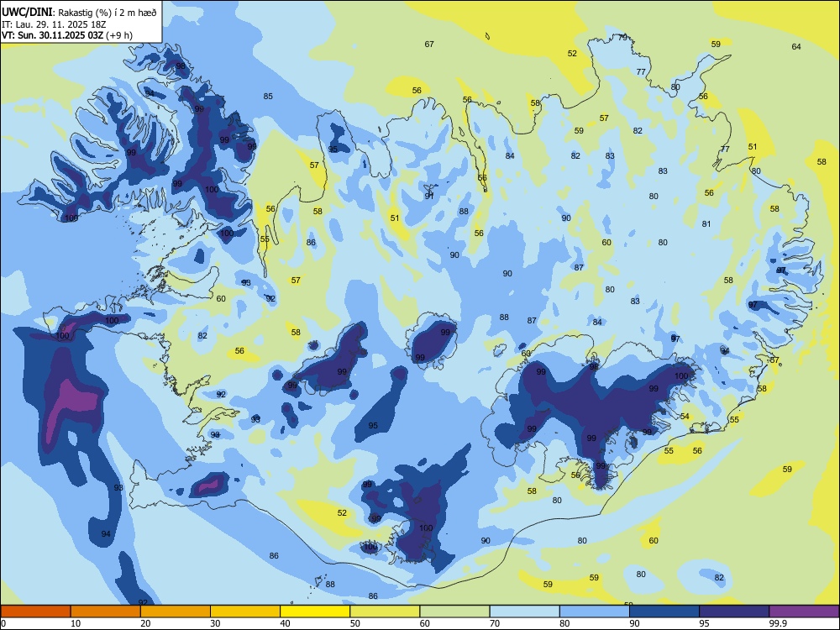This screenshot has width=840, height=630.
Task: Click the title 'UWC/DINI: Rakastig (%) í 2 m hæð'
Action: coord(79,13)
